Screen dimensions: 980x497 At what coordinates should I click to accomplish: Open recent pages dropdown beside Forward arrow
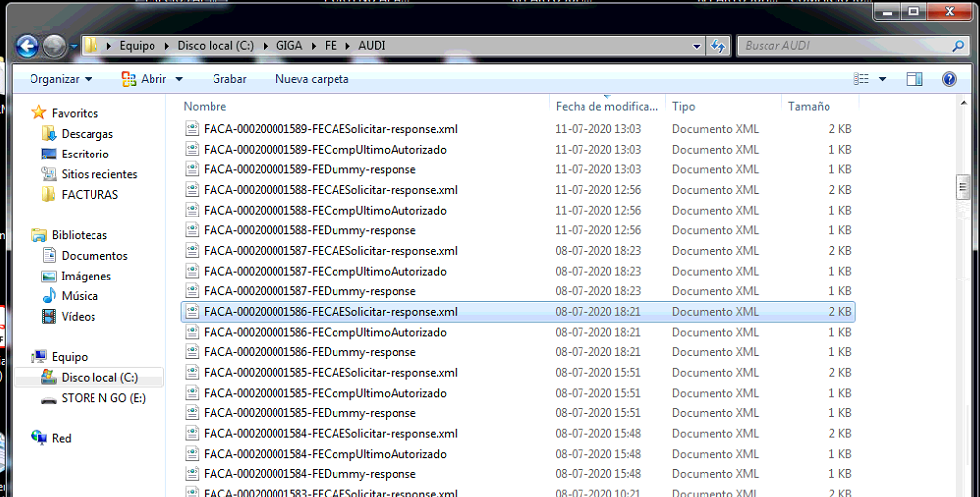pos(73,47)
